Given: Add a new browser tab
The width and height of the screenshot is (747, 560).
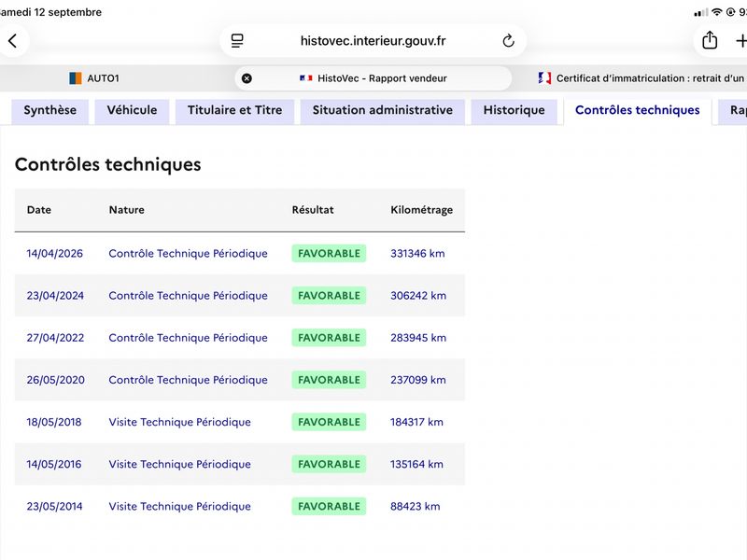Looking at the screenshot, I should pos(740,41).
